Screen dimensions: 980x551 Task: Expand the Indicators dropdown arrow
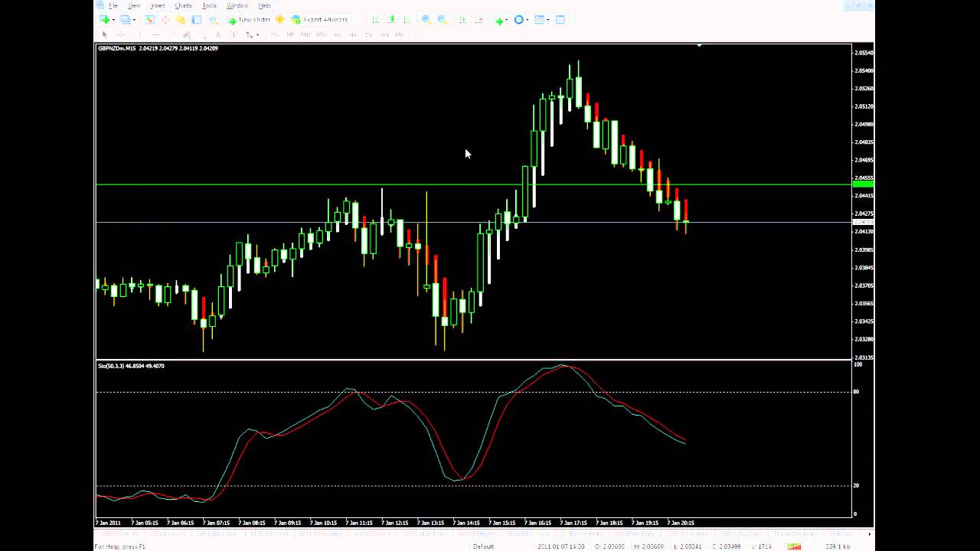coord(507,19)
